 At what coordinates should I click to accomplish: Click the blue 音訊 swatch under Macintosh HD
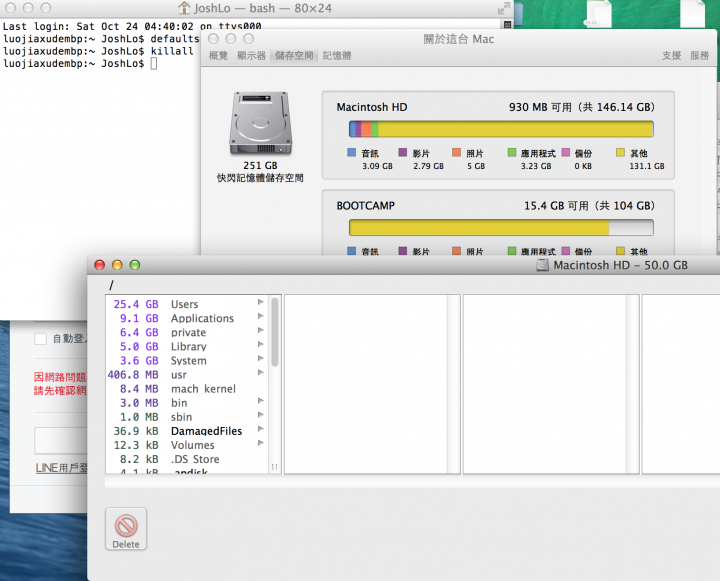pos(352,152)
